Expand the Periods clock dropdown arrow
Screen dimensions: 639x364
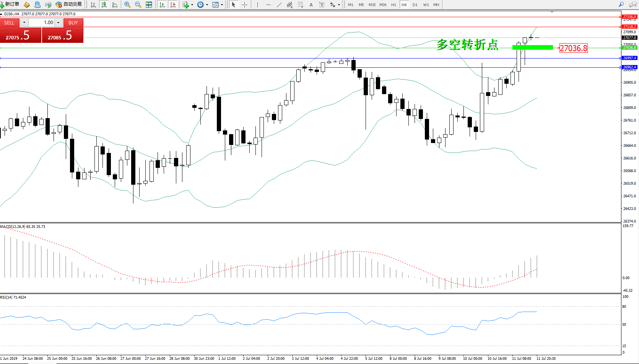pyautogui.click(x=207, y=5)
